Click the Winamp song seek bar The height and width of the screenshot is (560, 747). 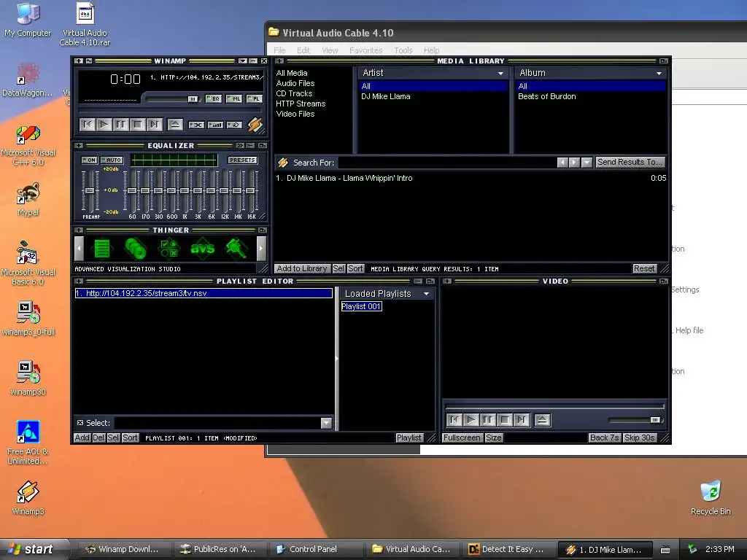click(x=170, y=111)
